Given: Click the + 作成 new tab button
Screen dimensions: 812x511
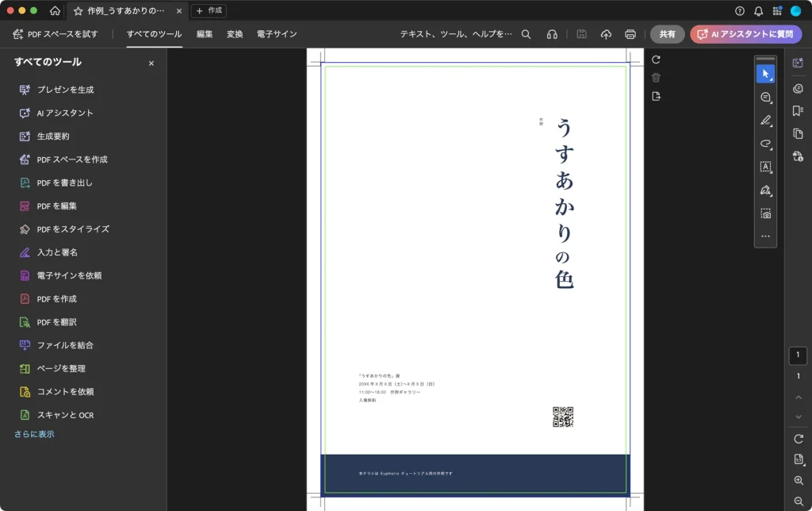Looking at the screenshot, I should click(209, 10).
